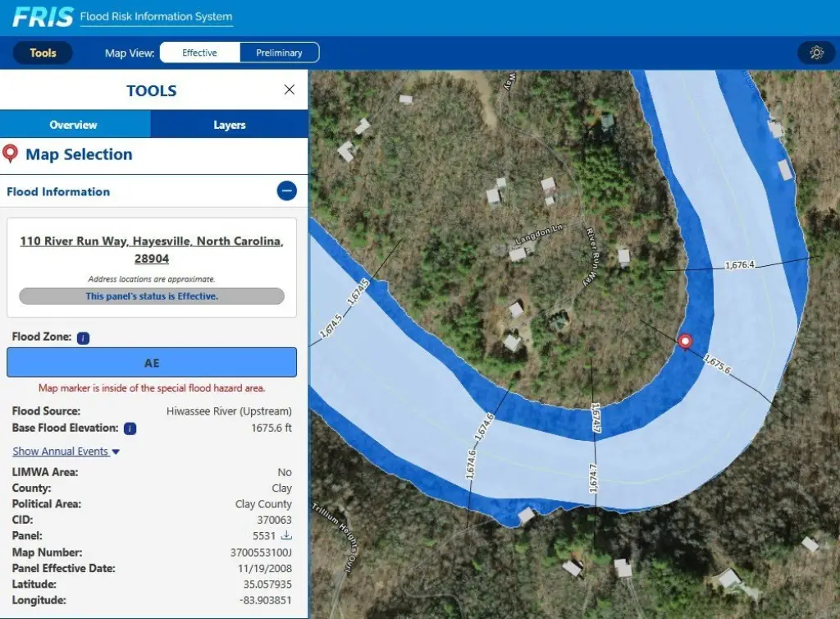The width and height of the screenshot is (840, 619).
Task: Click the 110 River Run Way address link
Action: point(151,250)
